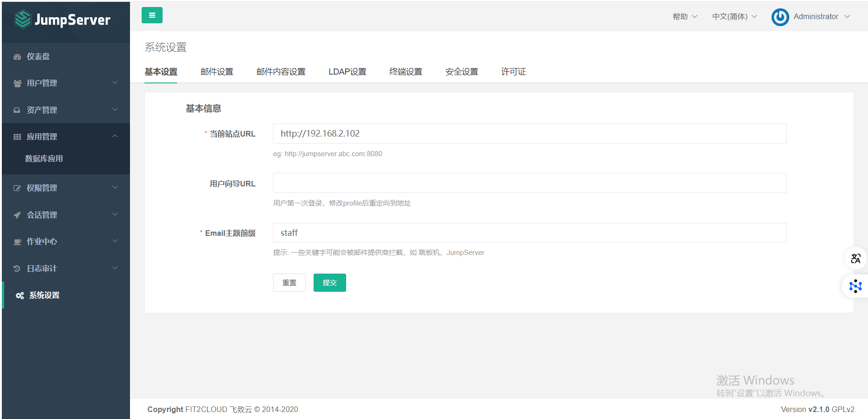Open the 帮助 help dropdown
Viewport: 868px width, 419px height.
point(684,17)
